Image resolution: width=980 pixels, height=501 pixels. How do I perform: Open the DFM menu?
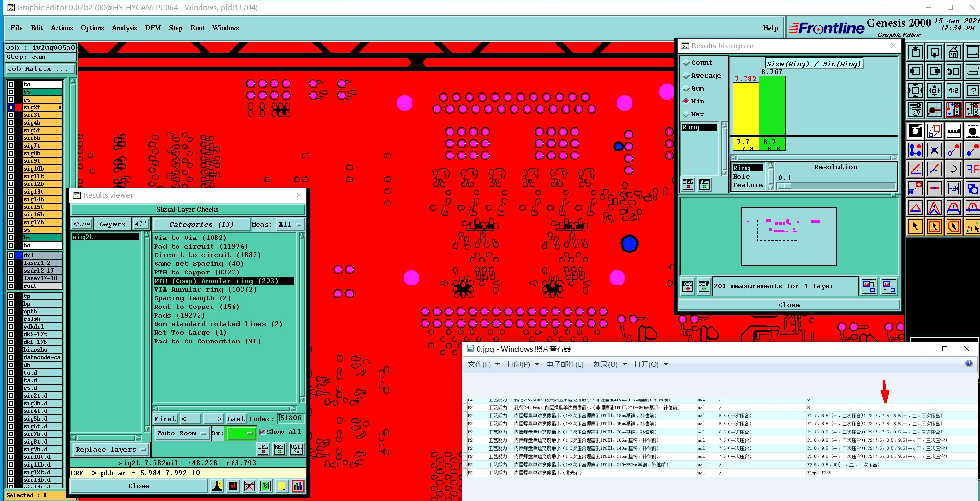(x=153, y=28)
